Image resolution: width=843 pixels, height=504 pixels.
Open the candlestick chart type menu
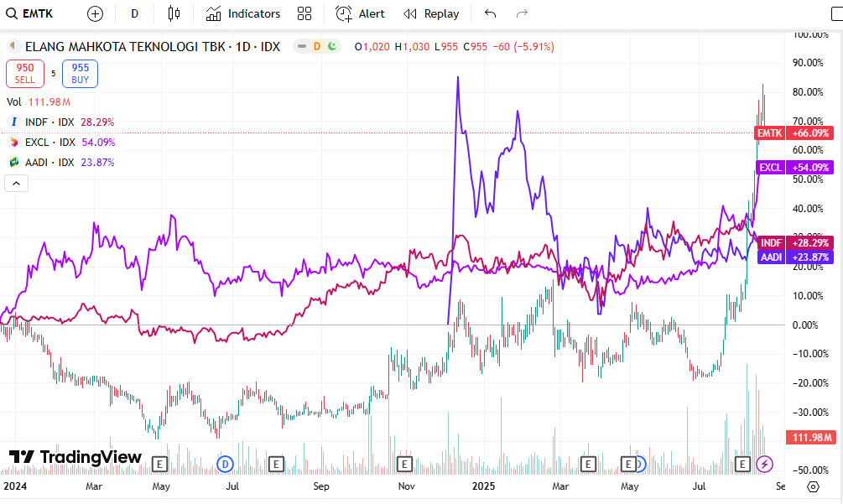click(174, 13)
